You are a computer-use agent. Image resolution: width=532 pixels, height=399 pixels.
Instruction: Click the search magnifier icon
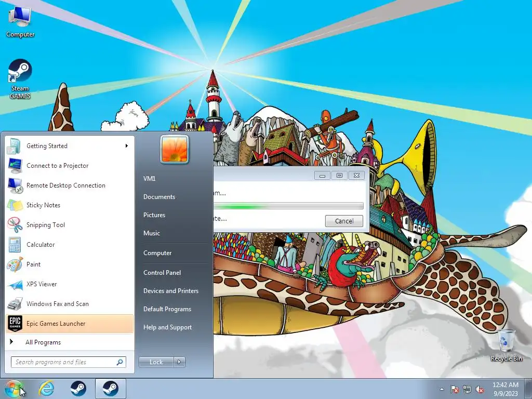(x=120, y=362)
